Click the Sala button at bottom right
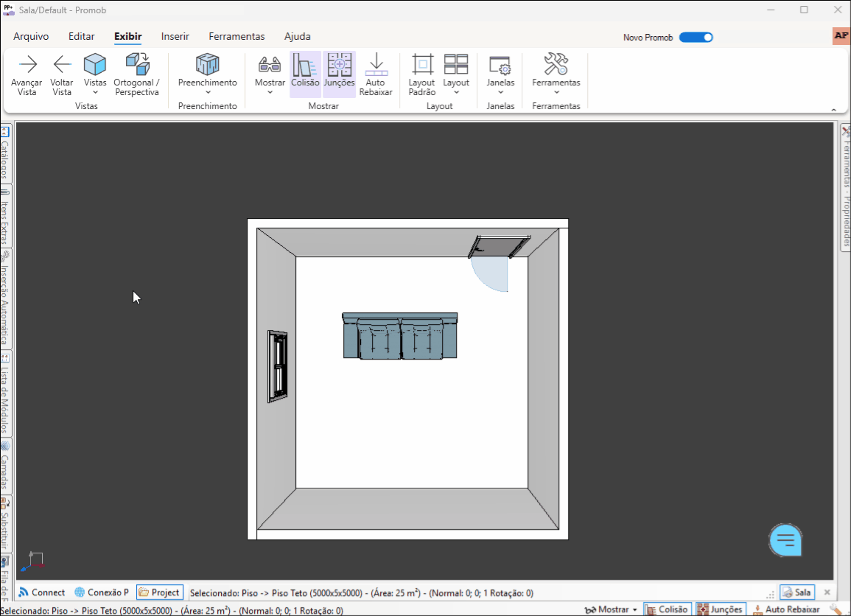 [796, 592]
